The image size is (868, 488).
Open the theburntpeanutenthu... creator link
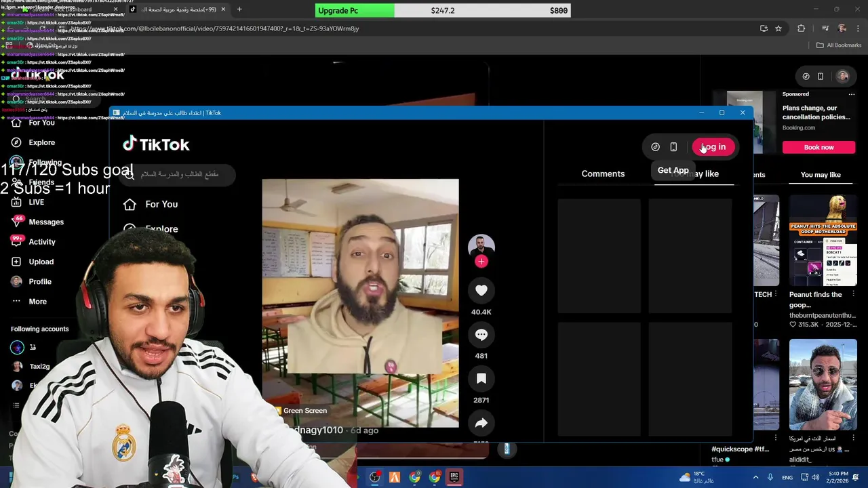point(823,315)
